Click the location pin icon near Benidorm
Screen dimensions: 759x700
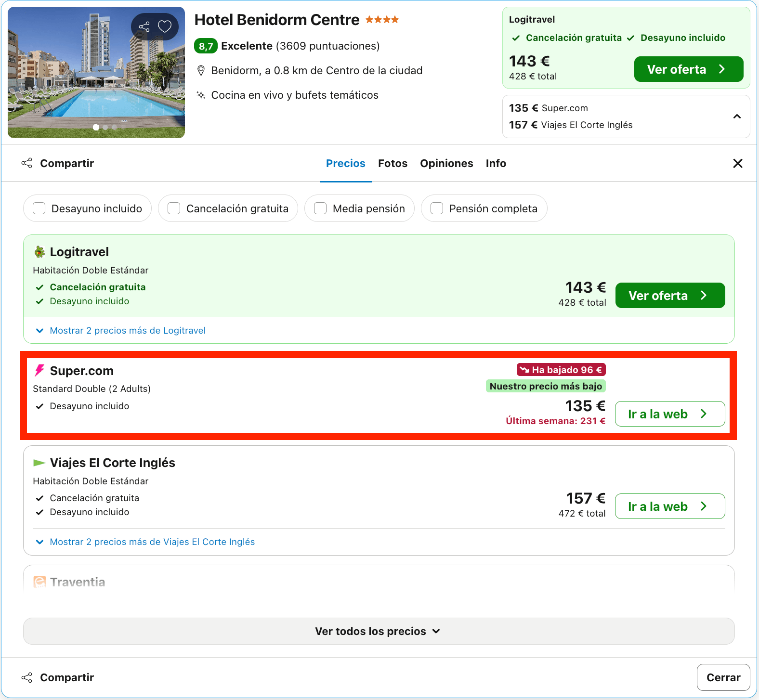[x=201, y=71]
